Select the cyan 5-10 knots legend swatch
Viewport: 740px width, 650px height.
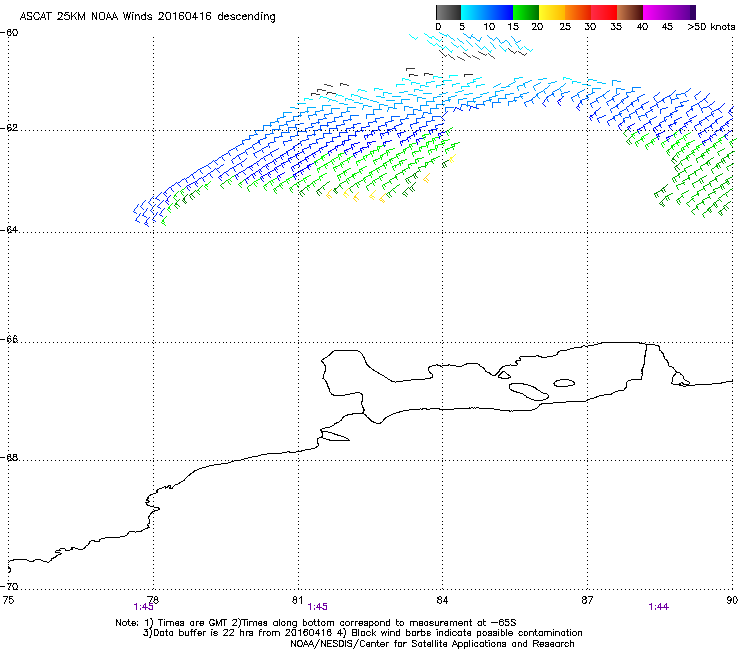point(474,12)
